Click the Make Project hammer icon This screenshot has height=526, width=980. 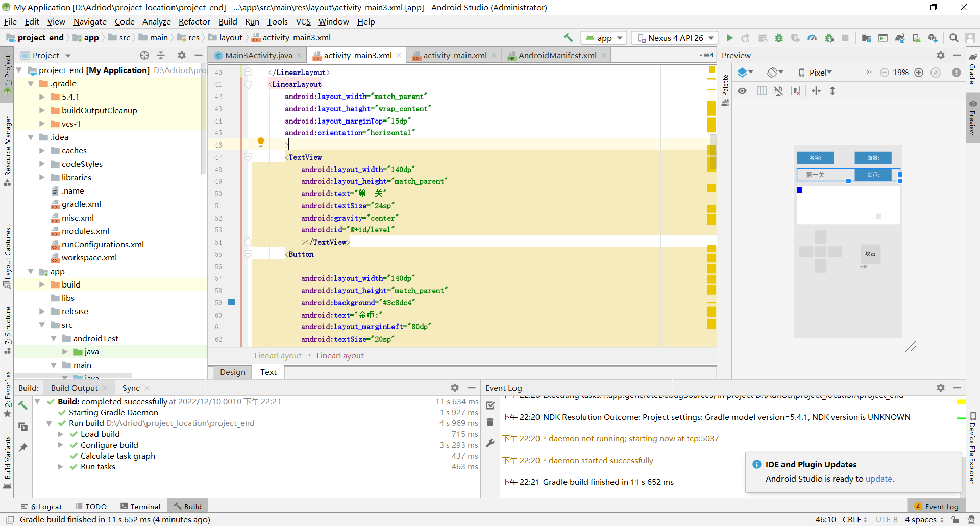[568, 38]
